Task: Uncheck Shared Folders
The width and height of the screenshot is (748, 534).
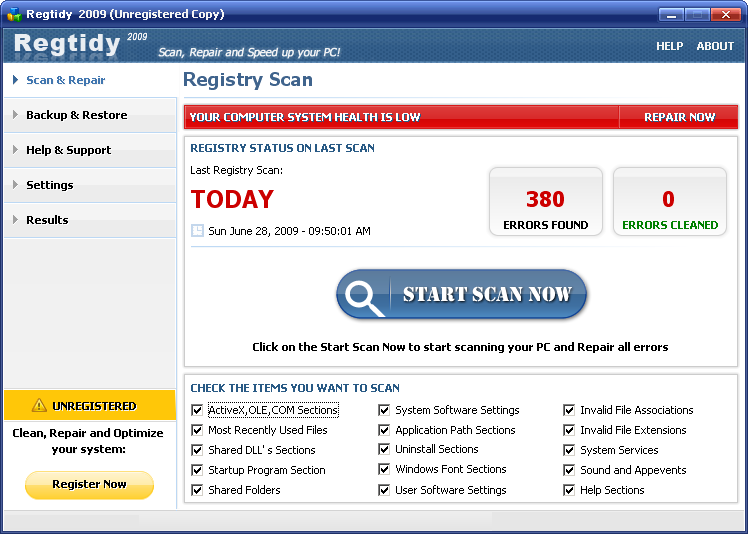Action: (197, 490)
